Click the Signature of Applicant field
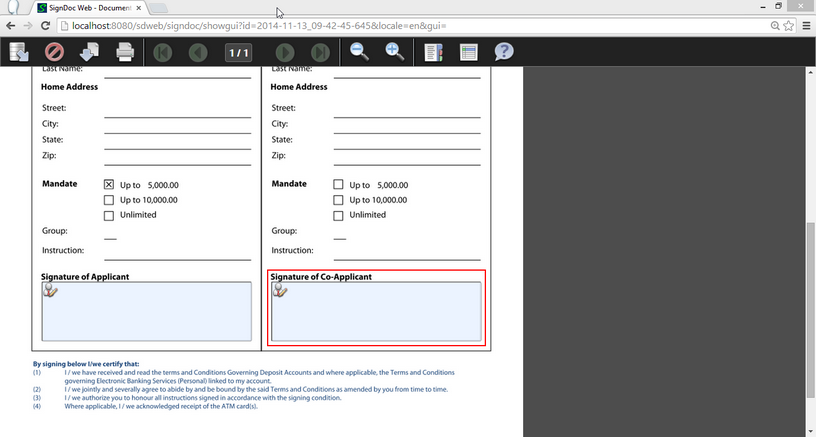 (x=145, y=311)
